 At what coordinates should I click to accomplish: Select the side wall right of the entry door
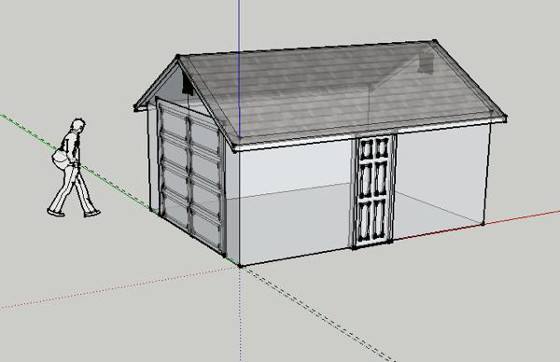[x=441, y=179]
